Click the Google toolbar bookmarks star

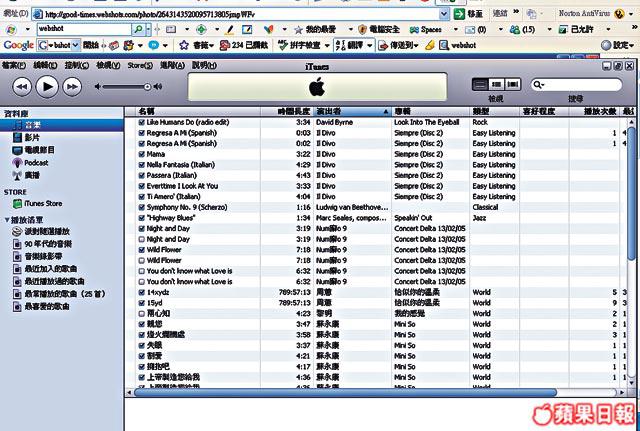184,45
